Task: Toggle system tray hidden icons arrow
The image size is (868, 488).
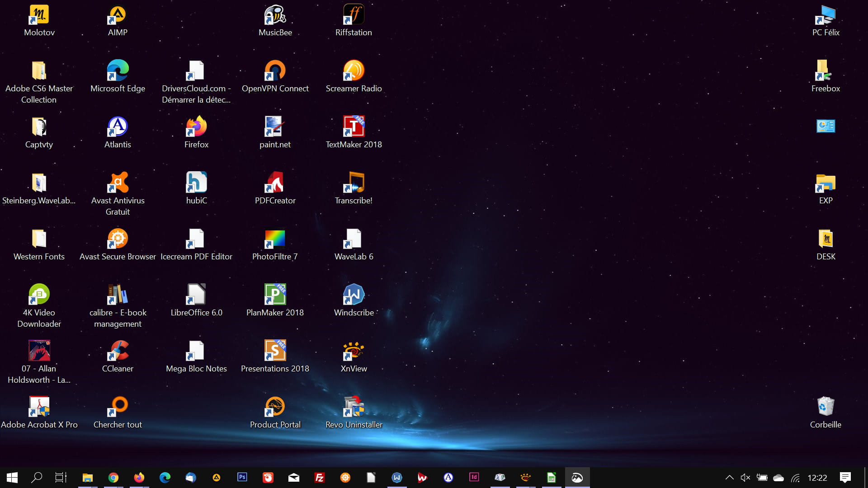Action: point(730,477)
